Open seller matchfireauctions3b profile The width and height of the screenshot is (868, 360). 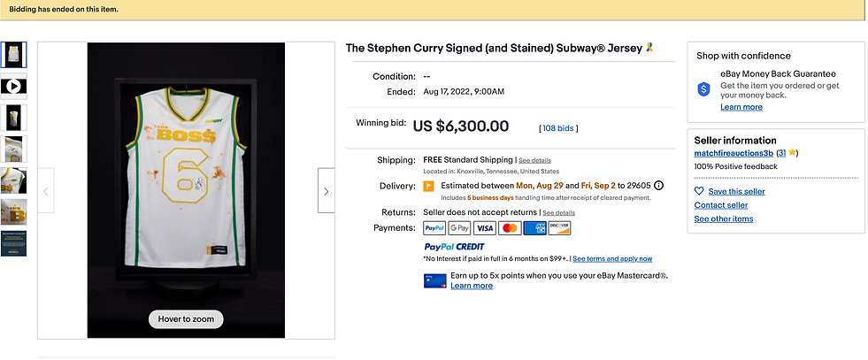(x=734, y=153)
